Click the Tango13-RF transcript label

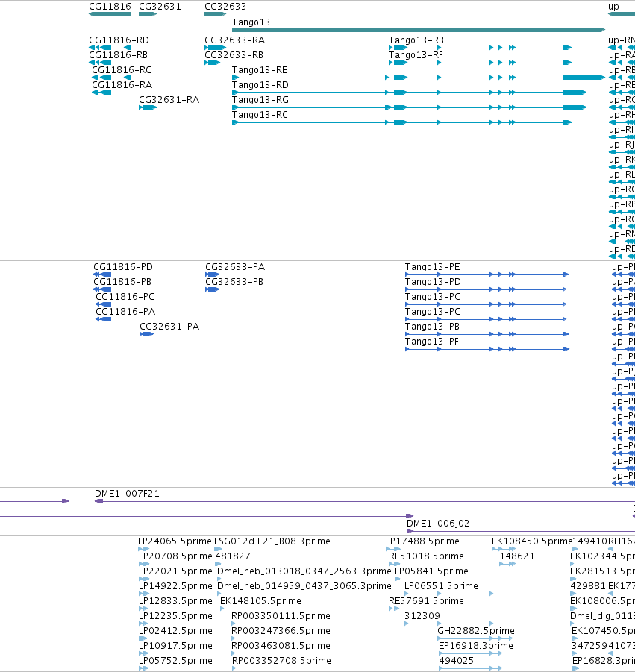click(416, 55)
